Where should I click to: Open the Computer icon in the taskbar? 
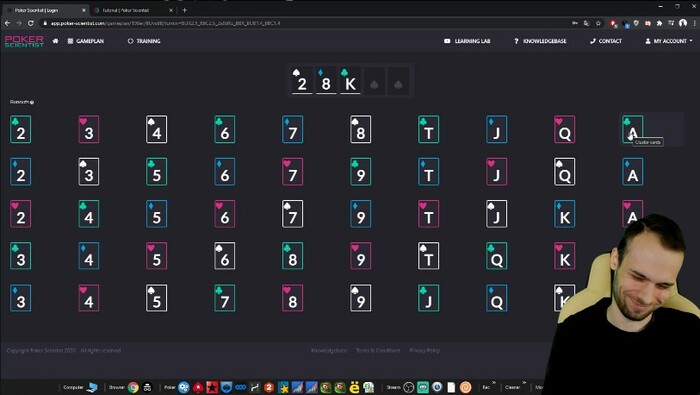(x=92, y=387)
